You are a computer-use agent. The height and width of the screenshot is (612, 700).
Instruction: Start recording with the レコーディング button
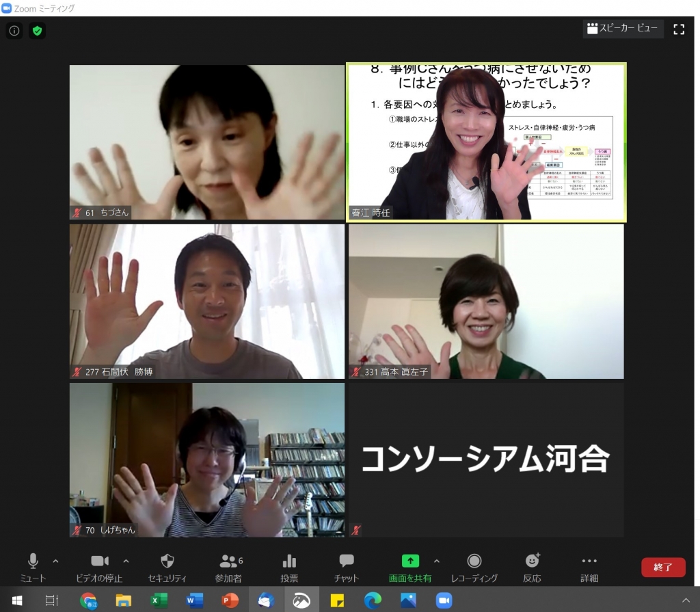point(474,561)
